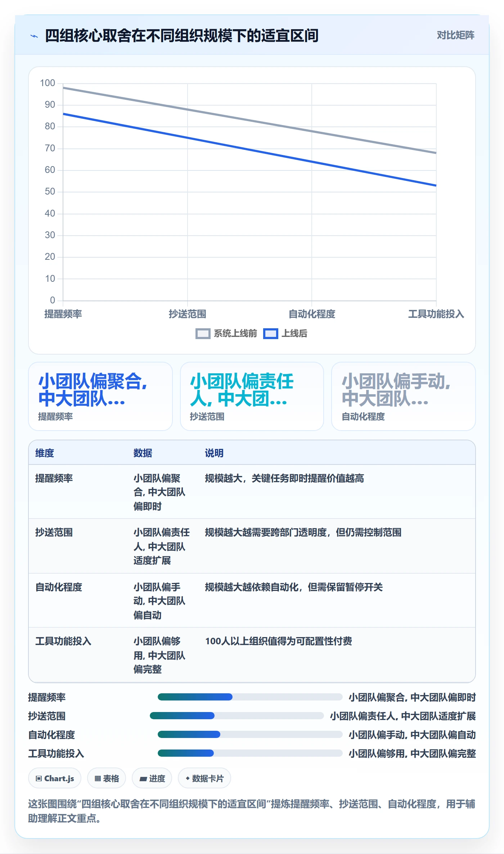Image resolution: width=504 pixels, height=854 pixels.
Task: Click the "抄送范围" x-axis label on the chart
Action: coord(188,314)
